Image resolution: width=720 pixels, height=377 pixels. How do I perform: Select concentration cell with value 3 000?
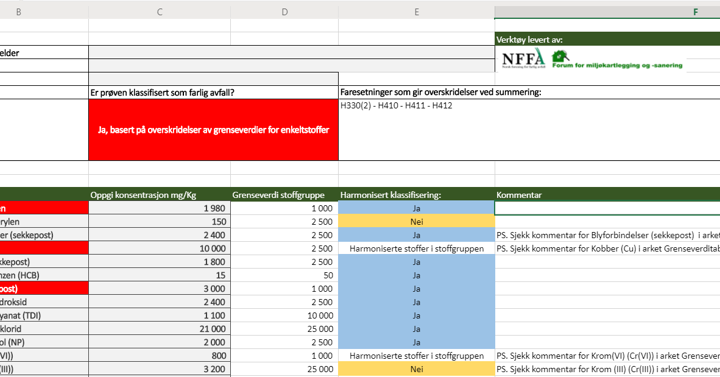point(159,288)
